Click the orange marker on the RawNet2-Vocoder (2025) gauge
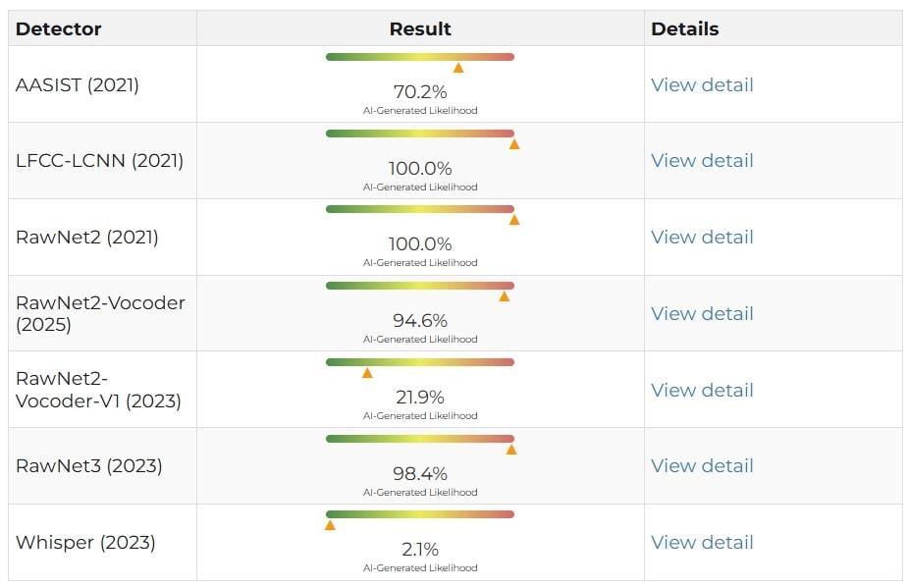909x588 pixels. (505, 296)
